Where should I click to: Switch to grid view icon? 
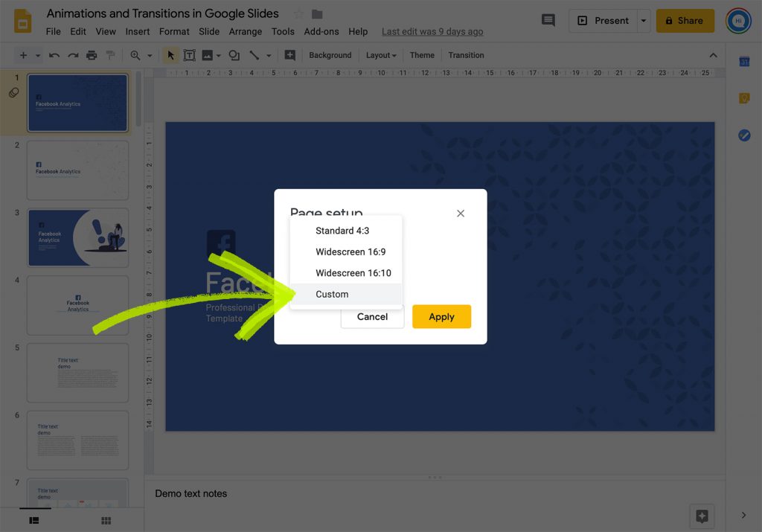coord(106,520)
